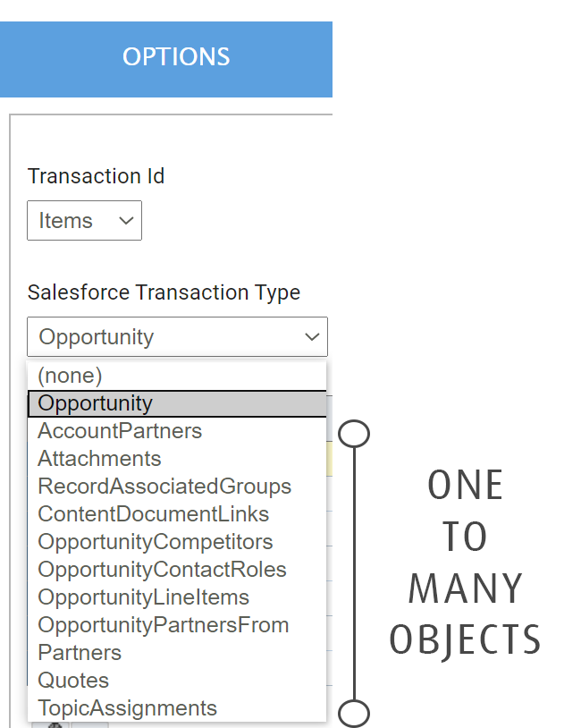Select OpportunityPartnersFrom entry
The image size is (581, 728).
tap(164, 625)
